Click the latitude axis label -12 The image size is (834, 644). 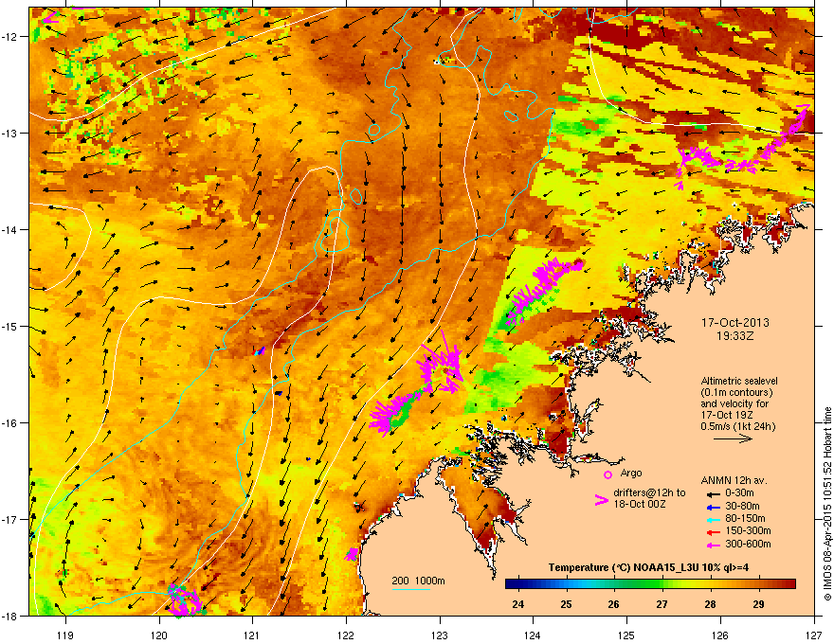[x=11, y=37]
